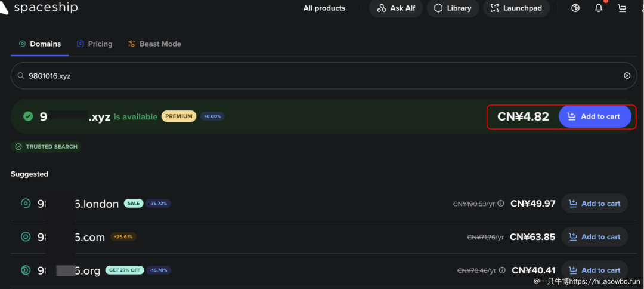The width and height of the screenshot is (644, 289).
Task: Click the PREMIUM badge on the .xyz result
Action: pyautogui.click(x=179, y=116)
